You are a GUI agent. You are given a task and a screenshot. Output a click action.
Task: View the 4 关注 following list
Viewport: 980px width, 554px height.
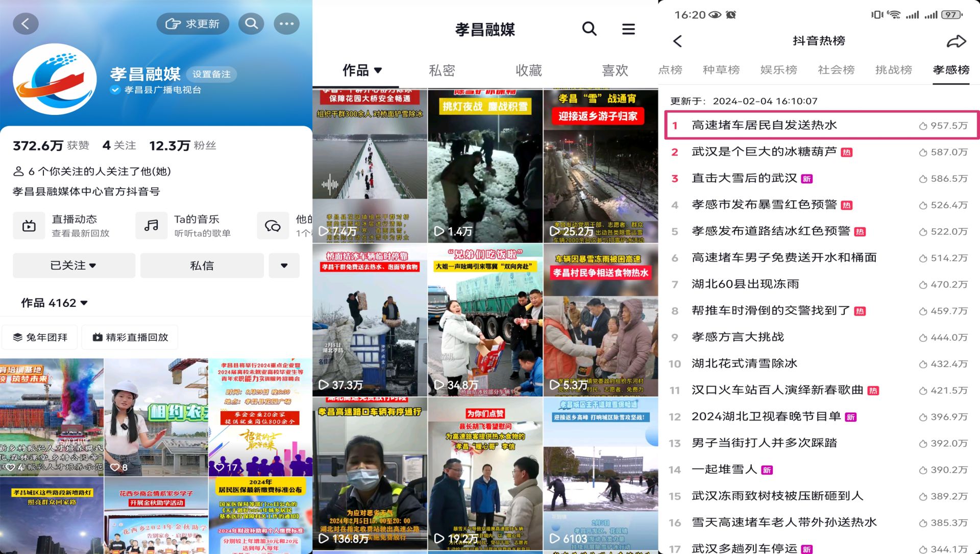[119, 146]
